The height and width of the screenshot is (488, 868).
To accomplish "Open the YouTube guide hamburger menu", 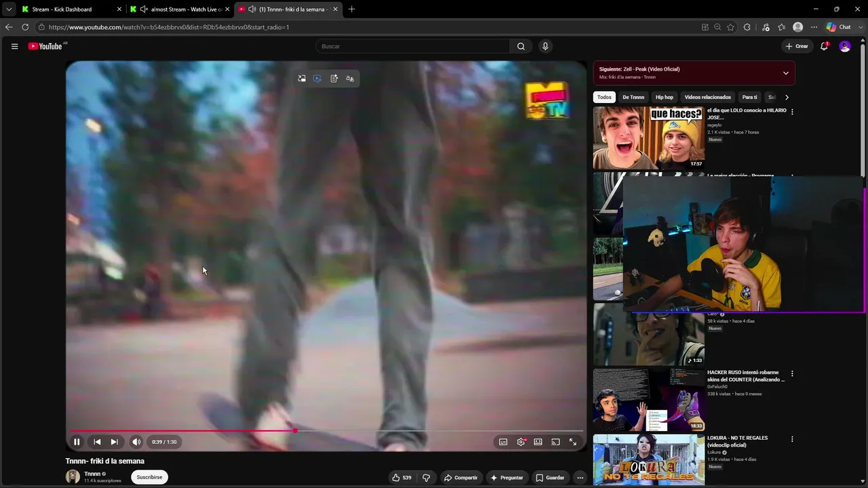I will pos(14,46).
